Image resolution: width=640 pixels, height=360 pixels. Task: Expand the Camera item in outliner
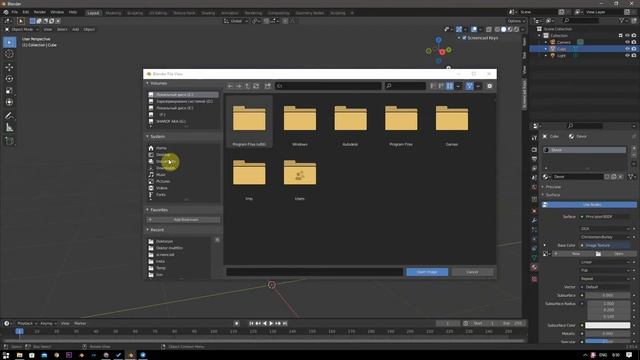(x=546, y=42)
